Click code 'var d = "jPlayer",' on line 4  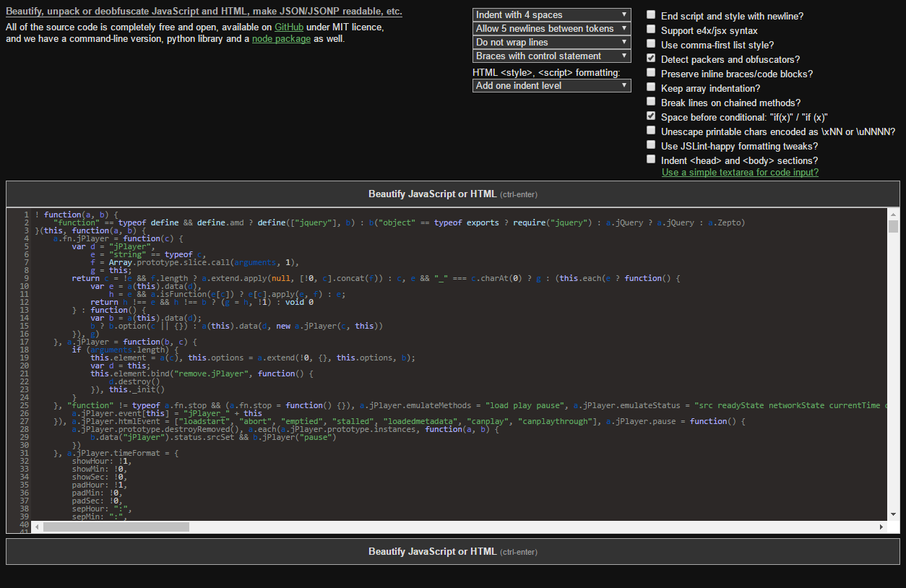[113, 246]
